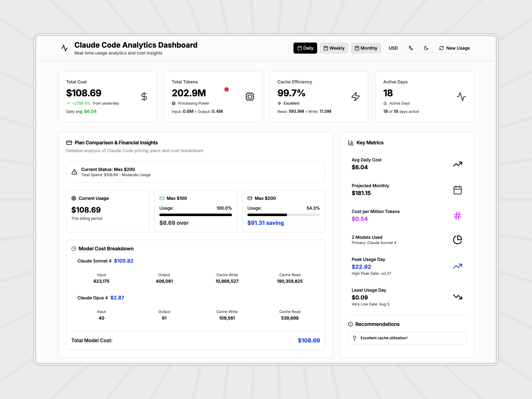Viewport: 532px width, 399px height.
Task: Click the Excellent cache utilization recommendation
Action: (407, 338)
